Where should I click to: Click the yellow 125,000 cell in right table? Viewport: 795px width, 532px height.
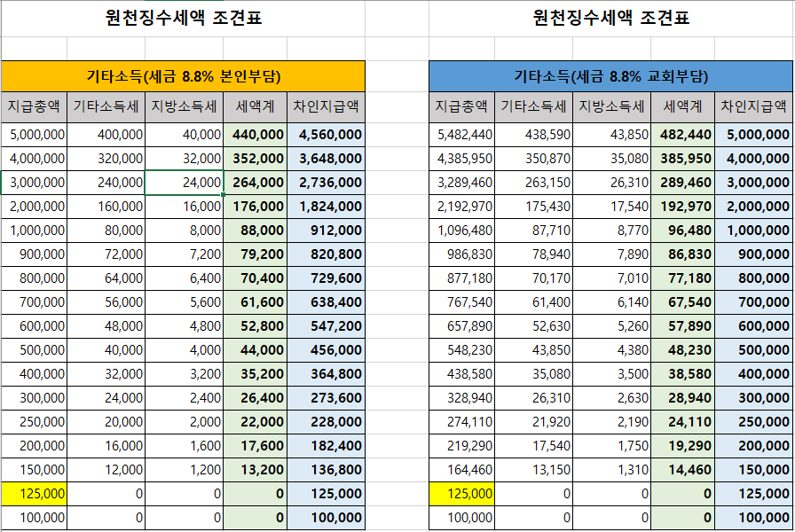pyautogui.click(x=461, y=494)
